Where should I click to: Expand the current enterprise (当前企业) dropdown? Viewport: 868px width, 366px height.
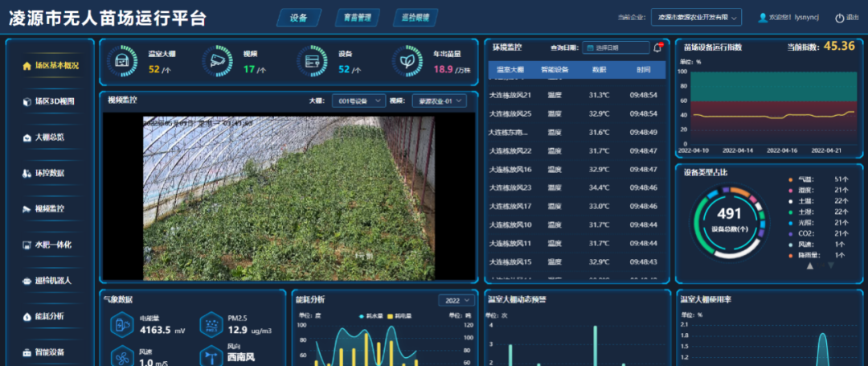click(x=695, y=17)
